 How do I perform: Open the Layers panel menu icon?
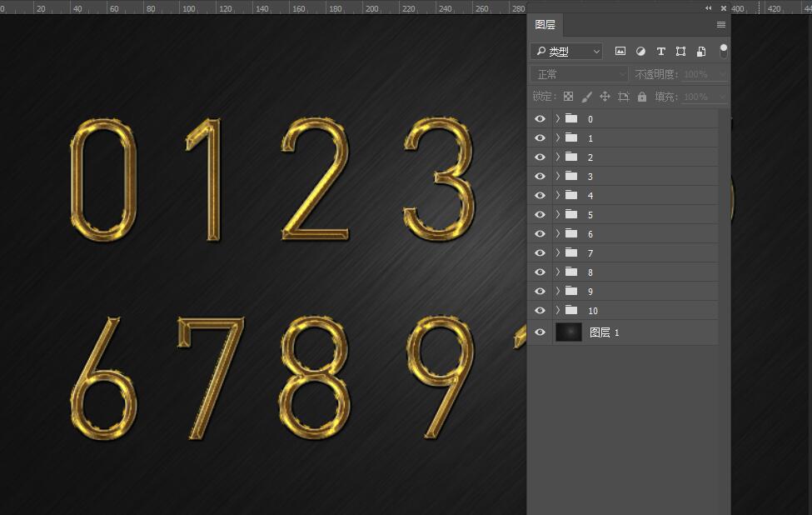[721, 24]
